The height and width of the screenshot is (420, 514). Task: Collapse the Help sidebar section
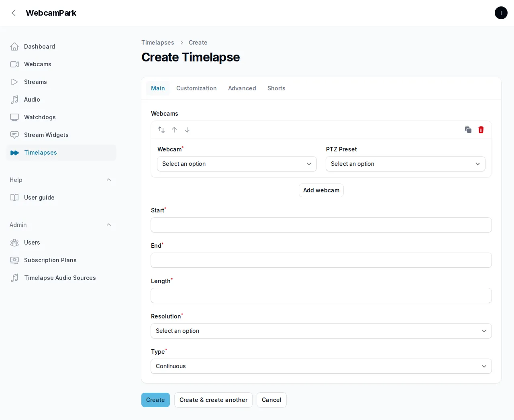[x=109, y=180]
